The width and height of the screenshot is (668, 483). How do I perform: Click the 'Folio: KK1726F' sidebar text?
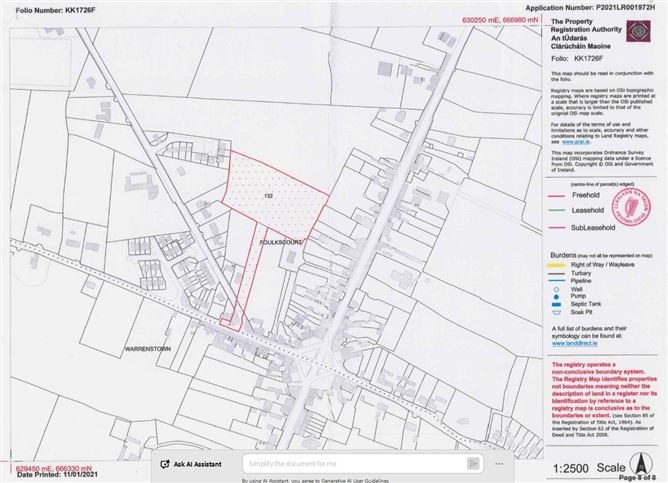coord(577,59)
